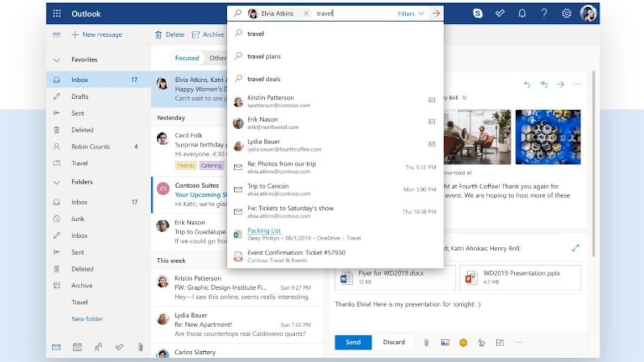Reply using the reply arrow icon
Viewport: 644px width, 362px height.
click(x=527, y=84)
